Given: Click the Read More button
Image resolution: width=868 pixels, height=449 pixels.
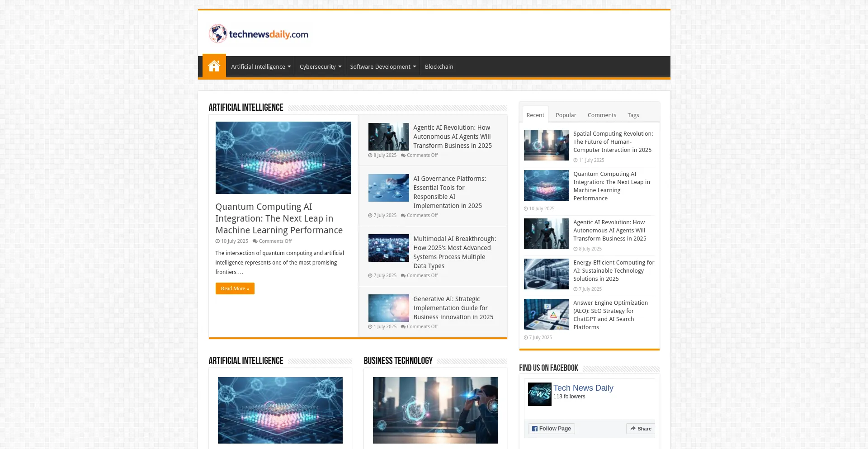Looking at the screenshot, I should click(235, 288).
